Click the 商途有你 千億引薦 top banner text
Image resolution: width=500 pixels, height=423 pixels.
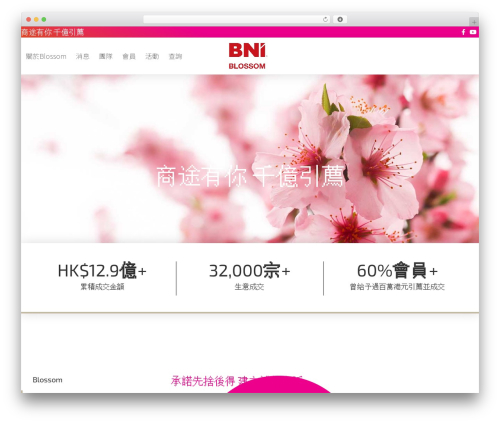pos(52,32)
